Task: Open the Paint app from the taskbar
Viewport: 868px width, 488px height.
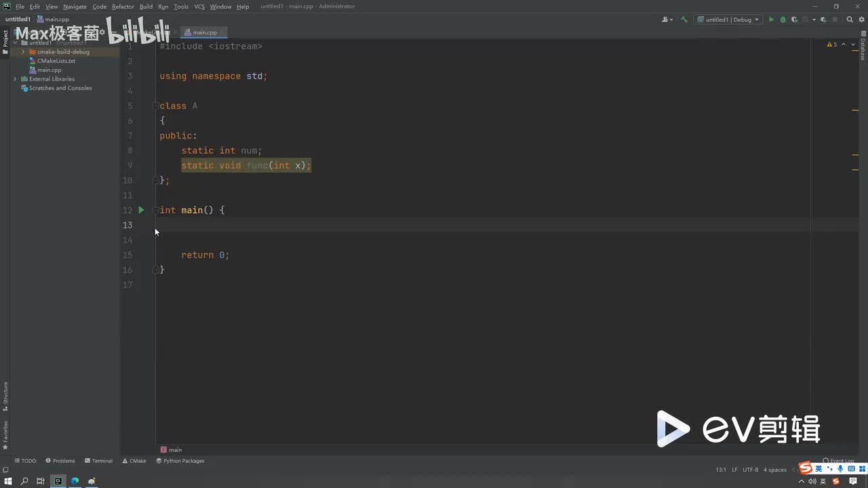Action: pyautogui.click(x=92, y=481)
